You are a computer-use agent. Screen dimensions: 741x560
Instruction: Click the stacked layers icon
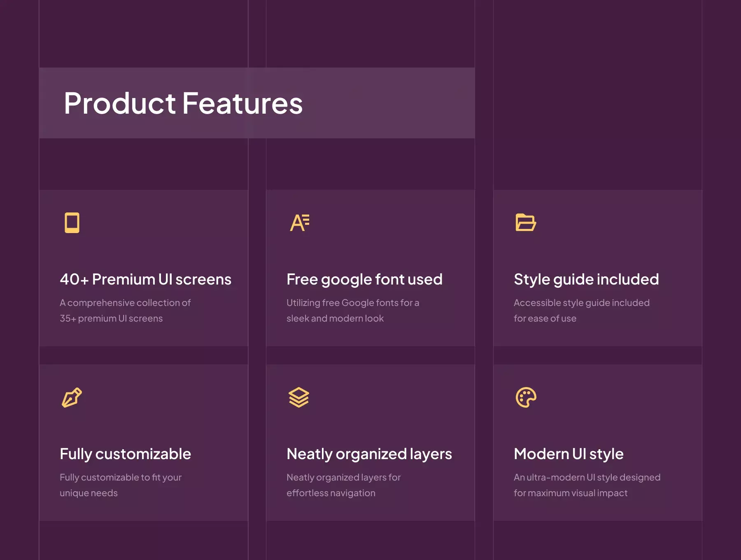[x=299, y=397]
